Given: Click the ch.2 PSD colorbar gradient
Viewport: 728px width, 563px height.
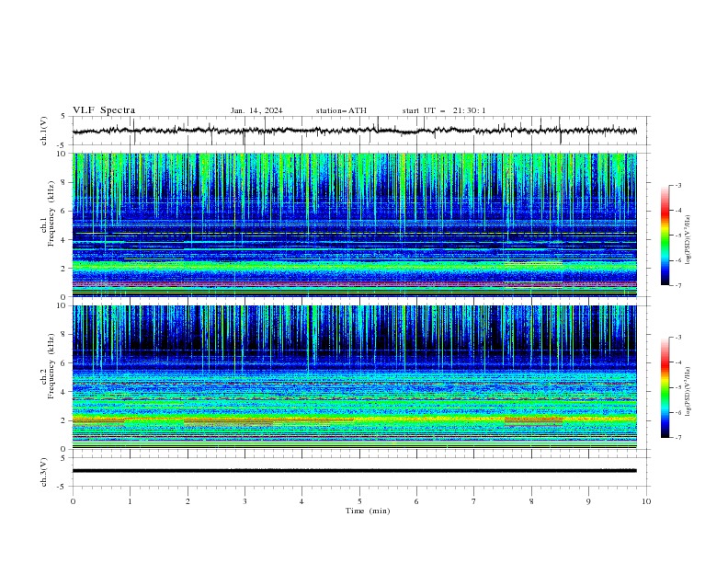Looking at the screenshot, I should (665, 387).
